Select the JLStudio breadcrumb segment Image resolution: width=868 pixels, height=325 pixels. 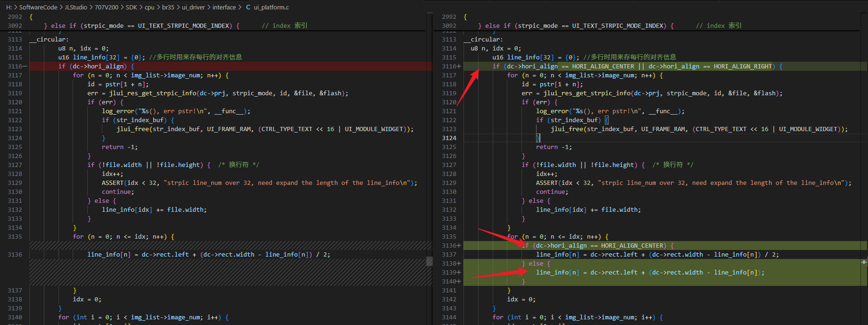tap(76, 7)
